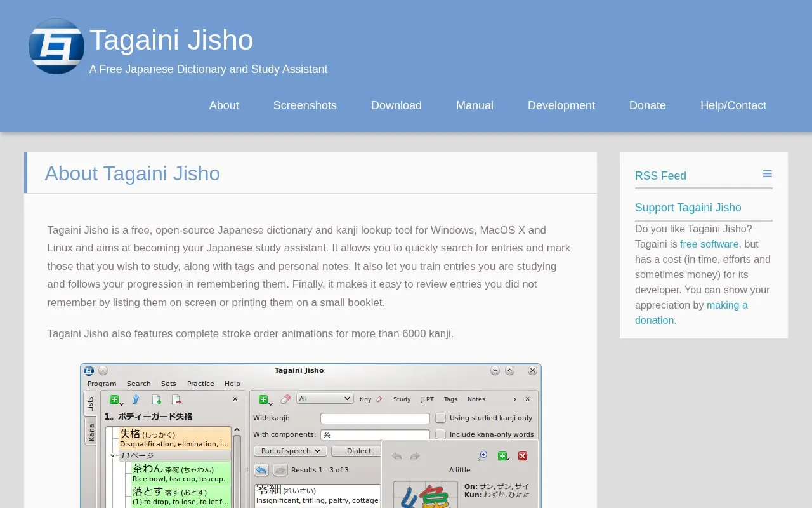Open the Practice menu in app screenshot
Screen dimensions: 812x508
[x=200, y=384]
